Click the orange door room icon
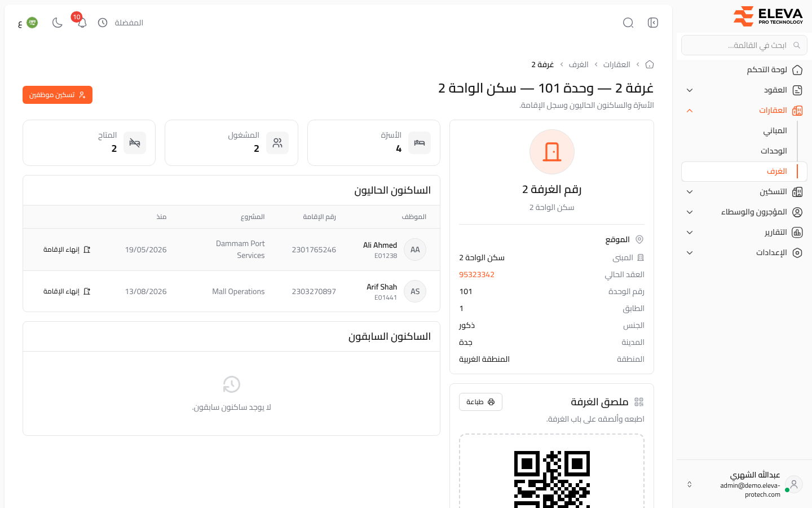 552,152
